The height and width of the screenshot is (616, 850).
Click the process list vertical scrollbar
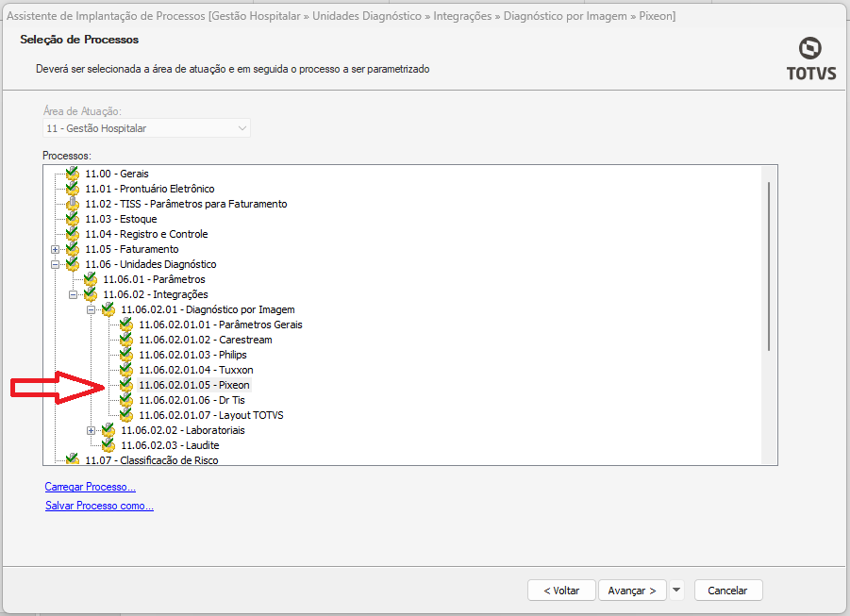(769, 266)
